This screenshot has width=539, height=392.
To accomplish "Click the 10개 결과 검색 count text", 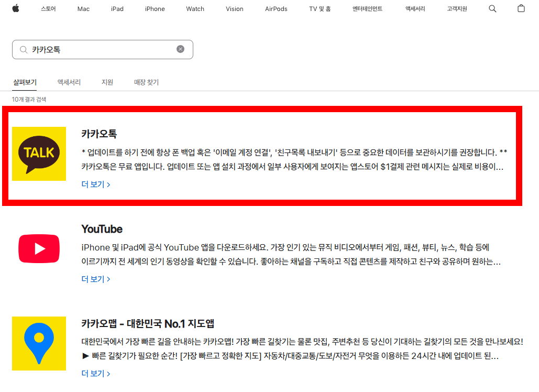I will 29,100.
